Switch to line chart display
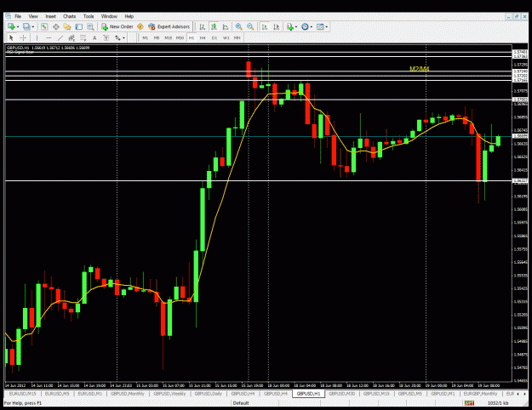Image resolution: width=532 pixels, height=410 pixels. [226, 26]
